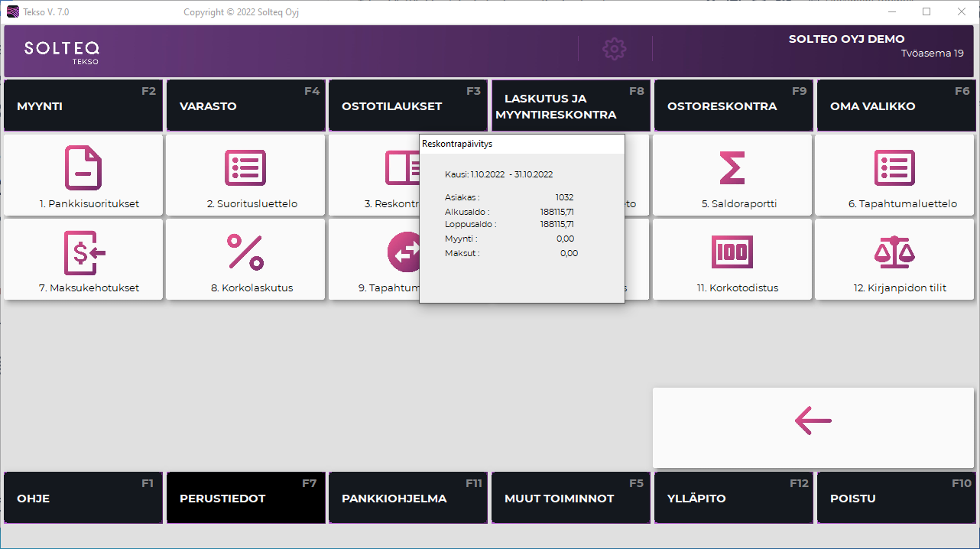Open Kirjanpidon tilit scales icon
Viewport: 980px width, 549px height.
click(894, 252)
